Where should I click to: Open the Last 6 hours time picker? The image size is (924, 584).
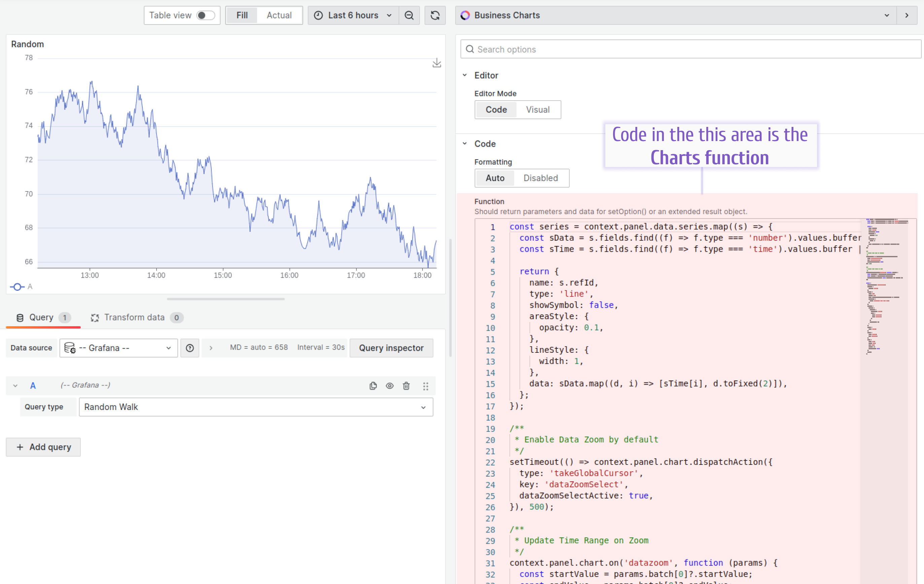coord(353,15)
